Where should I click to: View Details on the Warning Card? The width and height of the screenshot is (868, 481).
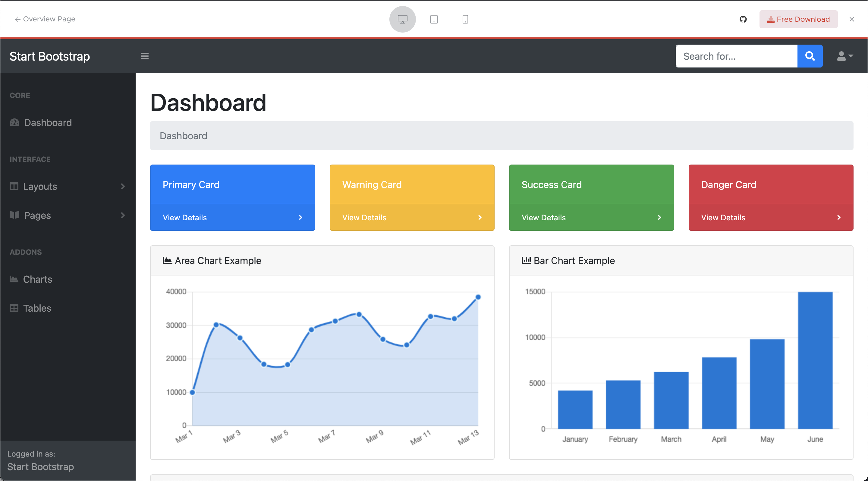click(364, 218)
